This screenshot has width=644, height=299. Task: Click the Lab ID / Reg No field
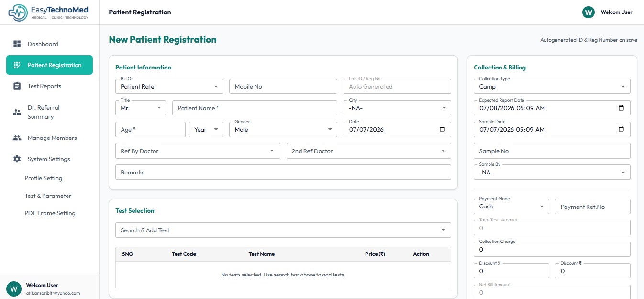pos(397,86)
